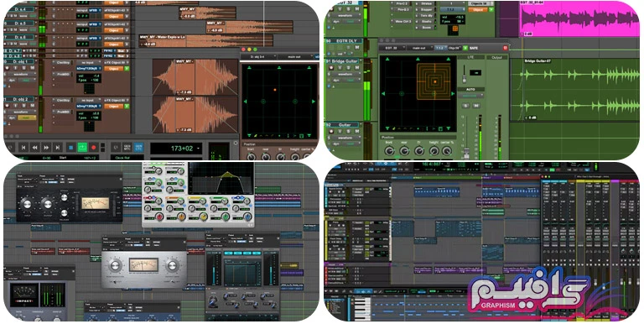Record-enable the D: obj 1 track

tap(7, 68)
